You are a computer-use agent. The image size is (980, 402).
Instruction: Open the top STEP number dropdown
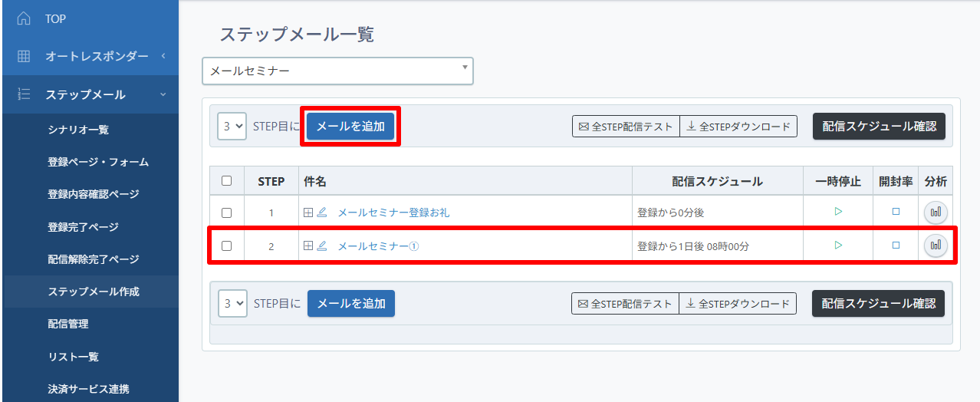[232, 126]
